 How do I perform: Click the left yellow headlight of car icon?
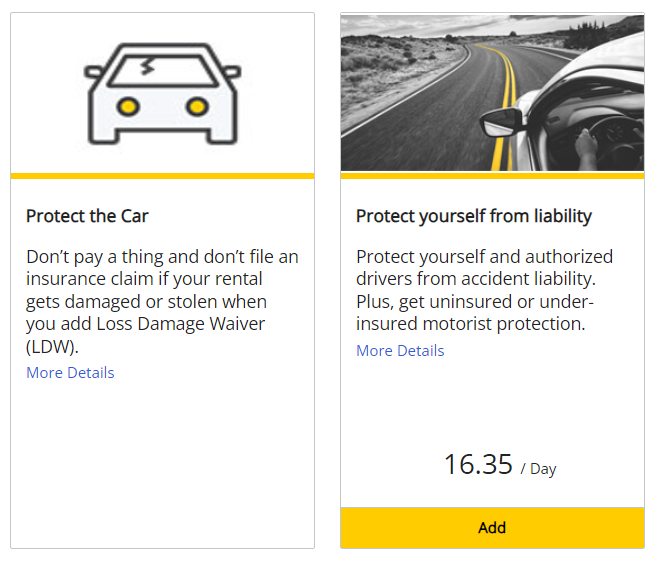click(128, 105)
